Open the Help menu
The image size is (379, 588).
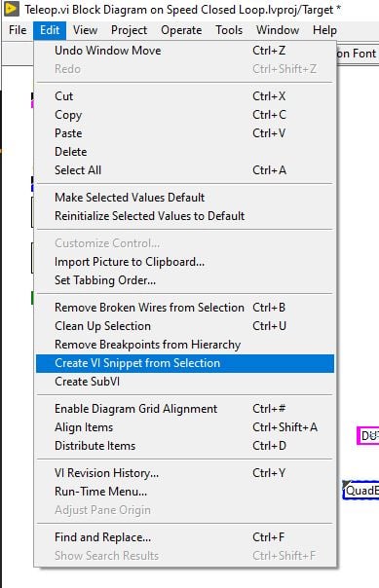tap(324, 30)
